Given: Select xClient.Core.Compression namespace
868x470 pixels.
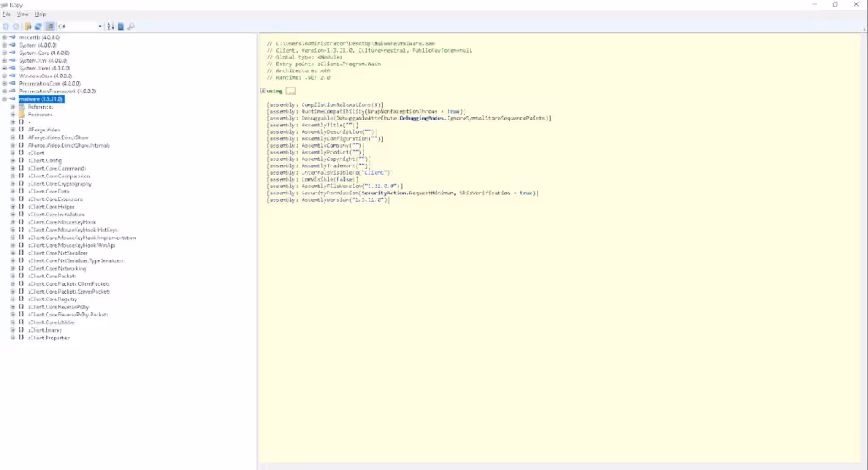Looking at the screenshot, I should (x=58, y=176).
